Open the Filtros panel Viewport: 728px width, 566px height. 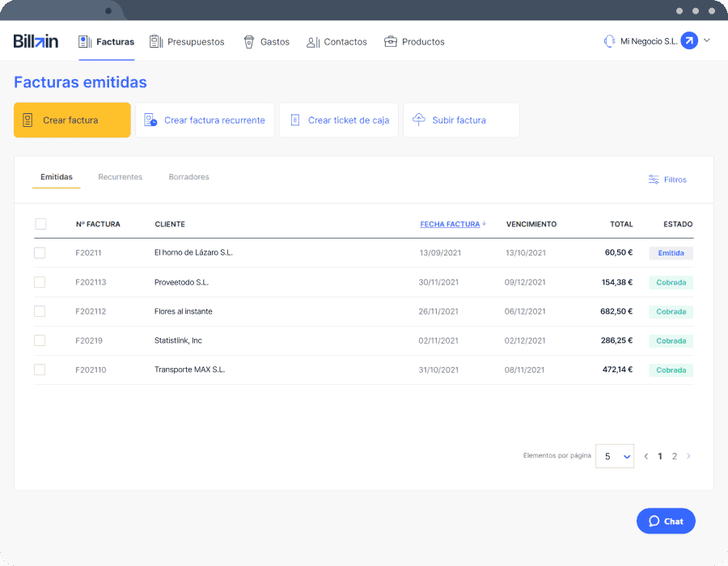(667, 180)
